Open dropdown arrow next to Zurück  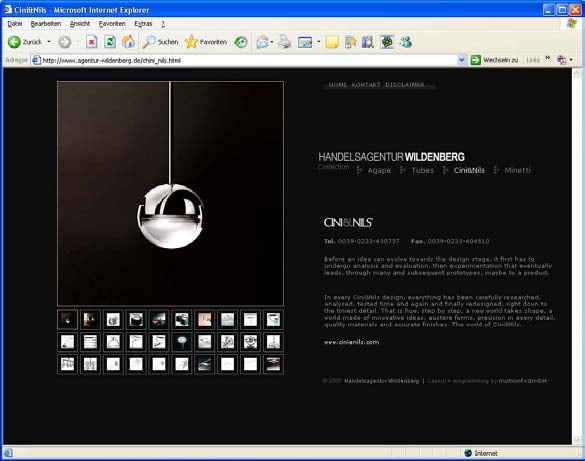(49, 42)
